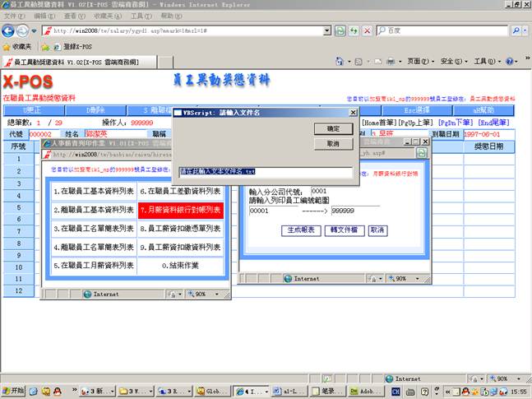This screenshot has width=532, height=399.
Task: Click the [PgDn下筆] navigation link
Action: pyautogui.click(x=456, y=122)
